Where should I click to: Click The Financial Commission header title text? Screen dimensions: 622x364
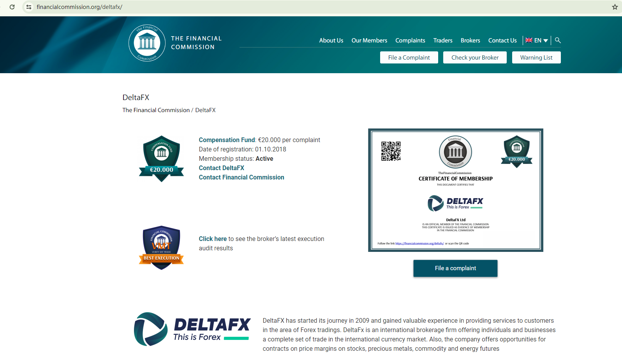coord(196,43)
